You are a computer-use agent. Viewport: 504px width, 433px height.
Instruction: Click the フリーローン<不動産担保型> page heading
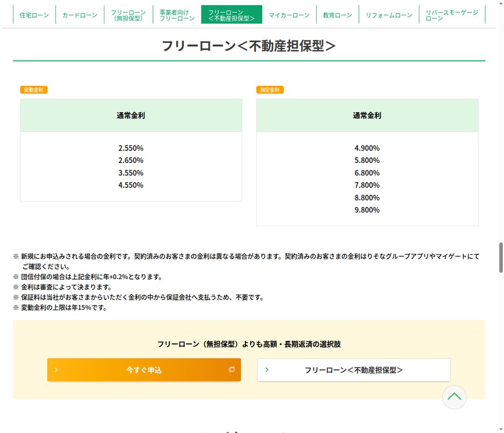(249, 46)
